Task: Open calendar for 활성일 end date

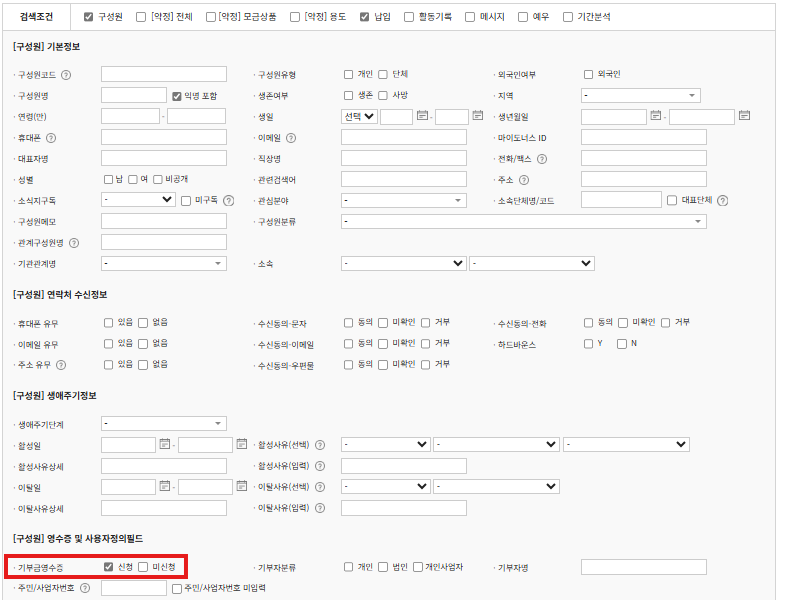Action: pos(242,444)
